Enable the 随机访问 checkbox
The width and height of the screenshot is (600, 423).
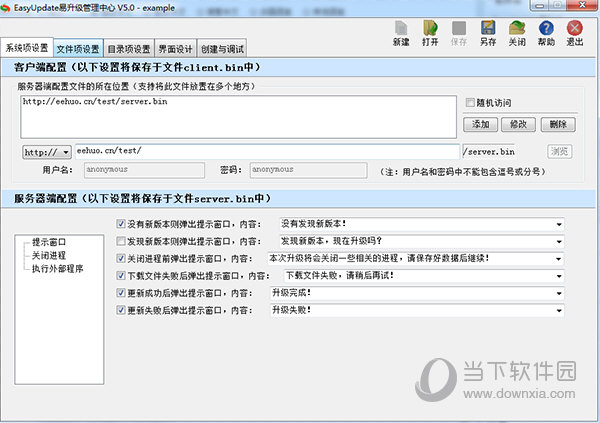click(x=470, y=102)
